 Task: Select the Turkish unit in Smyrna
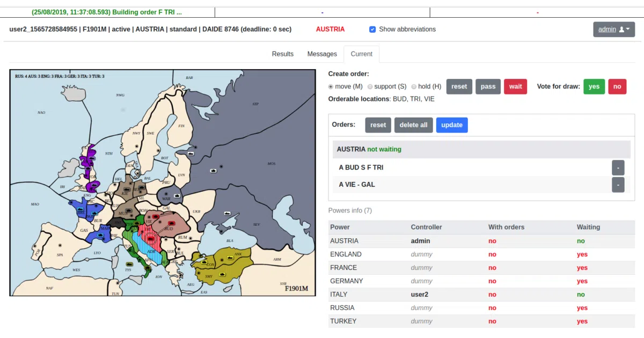(x=222, y=274)
